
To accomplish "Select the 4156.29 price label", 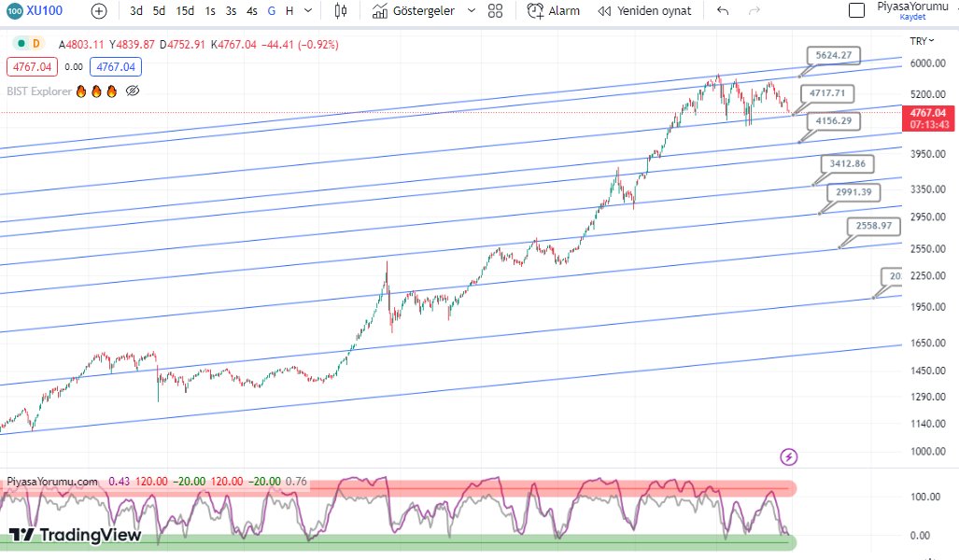I will coord(834,120).
